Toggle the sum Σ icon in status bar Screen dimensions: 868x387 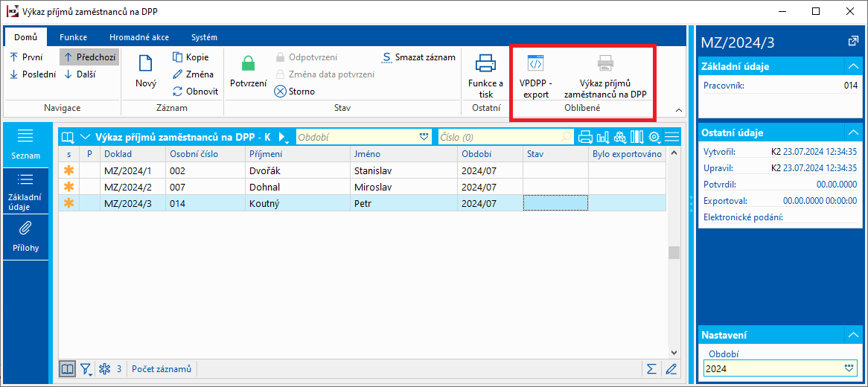point(652,368)
